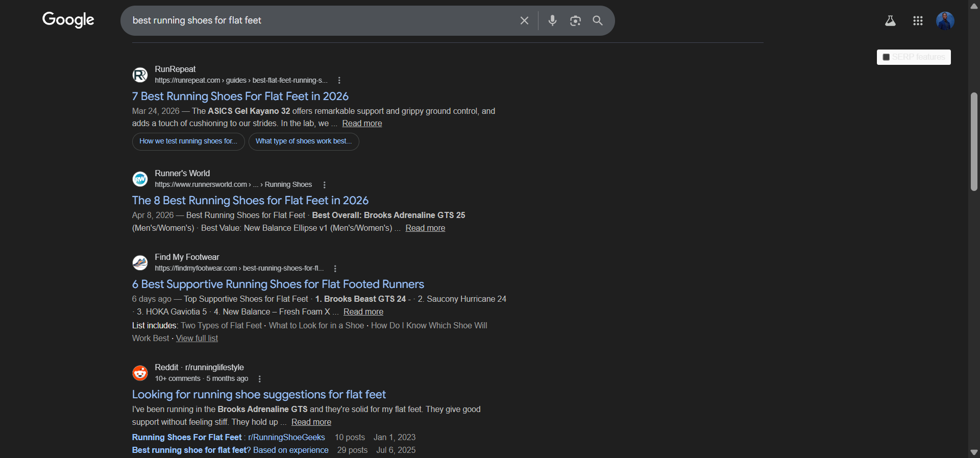Click the '29 posts' count text

pyautogui.click(x=352, y=450)
